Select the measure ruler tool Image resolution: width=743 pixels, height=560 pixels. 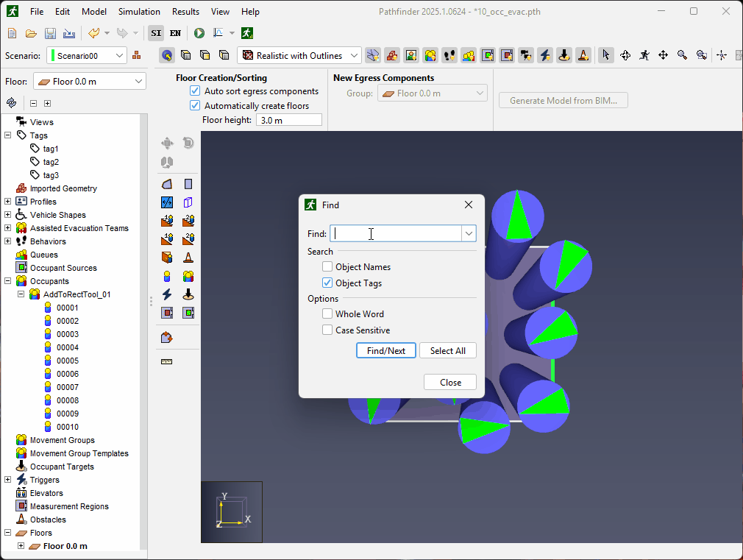167,361
